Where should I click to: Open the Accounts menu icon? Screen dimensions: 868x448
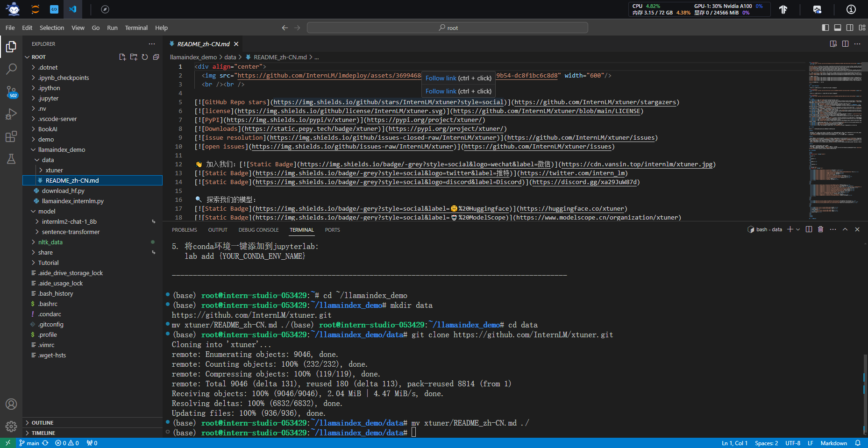11,404
